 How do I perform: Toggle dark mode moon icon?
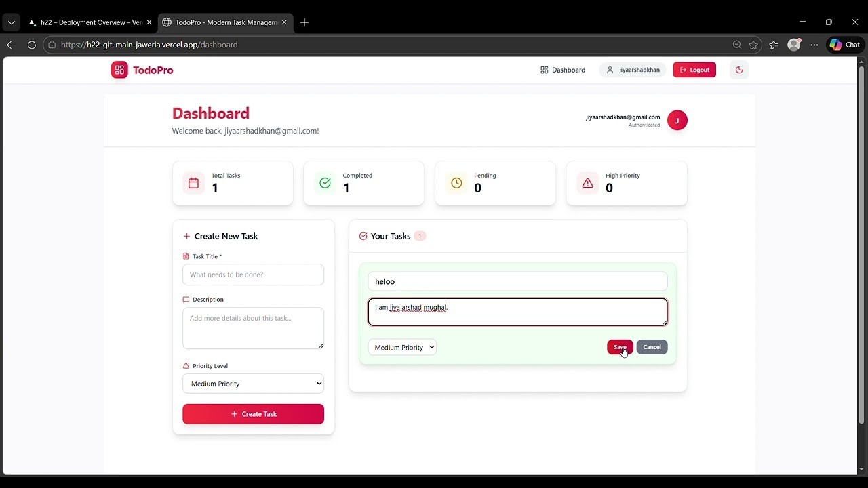click(739, 70)
